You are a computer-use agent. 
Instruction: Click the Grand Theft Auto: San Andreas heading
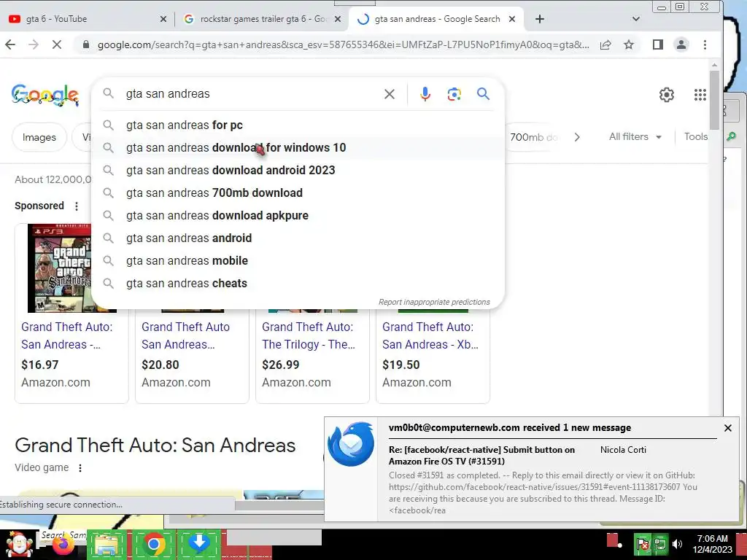155,446
